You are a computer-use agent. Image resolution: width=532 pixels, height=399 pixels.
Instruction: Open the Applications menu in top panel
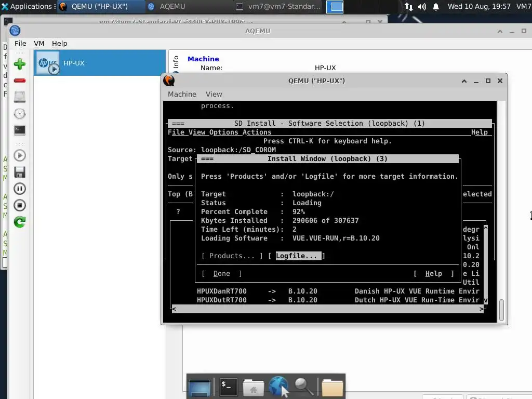click(28, 6)
